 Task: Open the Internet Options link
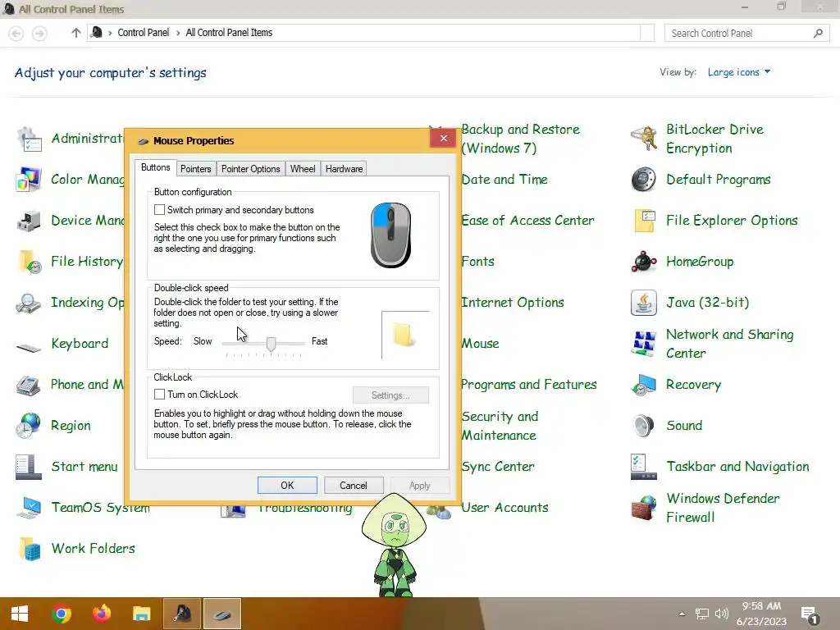pyautogui.click(x=514, y=303)
